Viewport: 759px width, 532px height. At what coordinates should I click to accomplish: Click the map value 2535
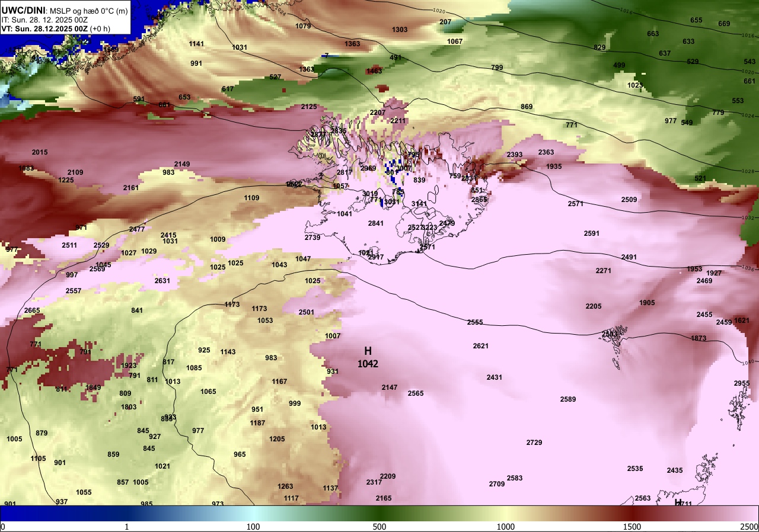[x=635, y=469]
